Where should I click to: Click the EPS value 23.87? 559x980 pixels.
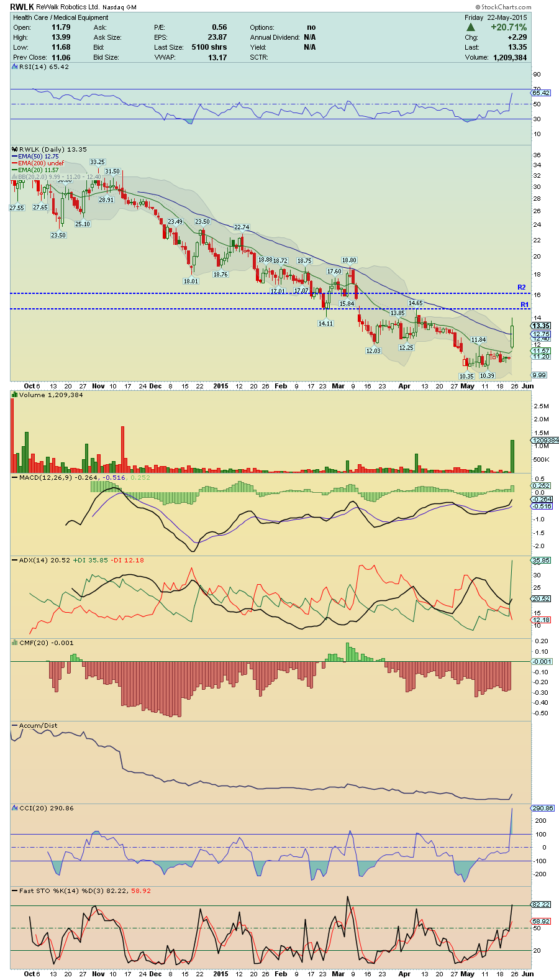click(x=217, y=37)
